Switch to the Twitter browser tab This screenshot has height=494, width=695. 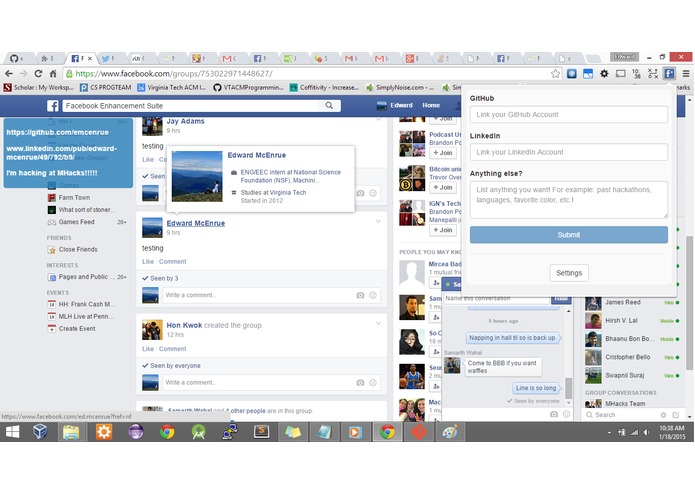(108, 58)
